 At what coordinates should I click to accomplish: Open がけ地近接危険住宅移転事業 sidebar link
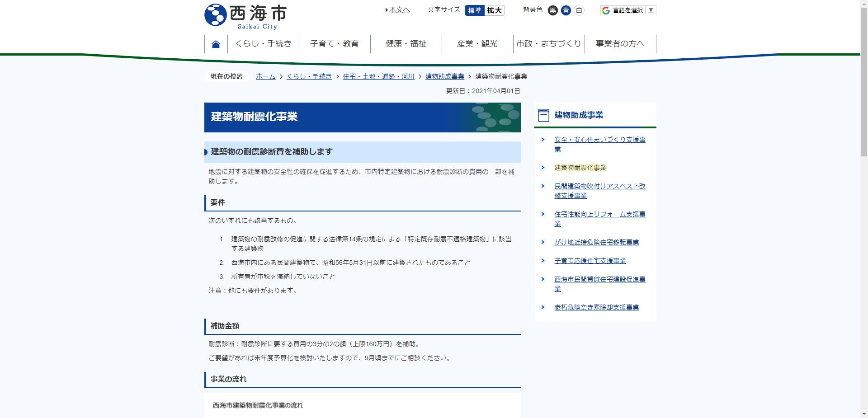click(596, 242)
